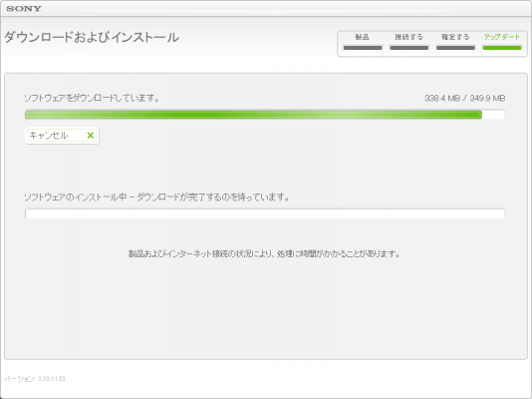Select the 確定する step tab
This screenshot has height=399, width=532.
point(455,42)
